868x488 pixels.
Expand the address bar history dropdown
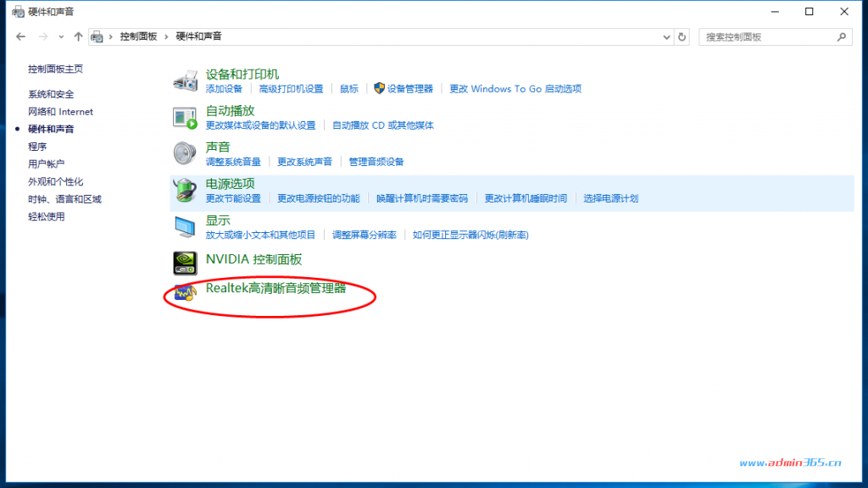(x=666, y=37)
